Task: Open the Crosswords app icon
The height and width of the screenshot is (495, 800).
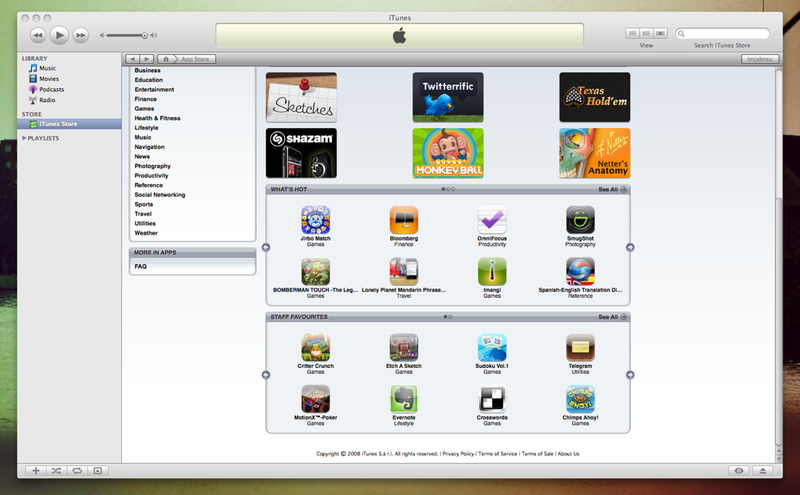Action: pyautogui.click(x=492, y=399)
